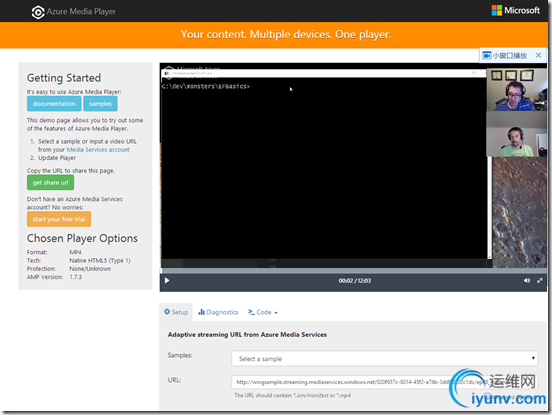Mute the video using the volume icon
The image size is (552, 415).
tap(527, 281)
